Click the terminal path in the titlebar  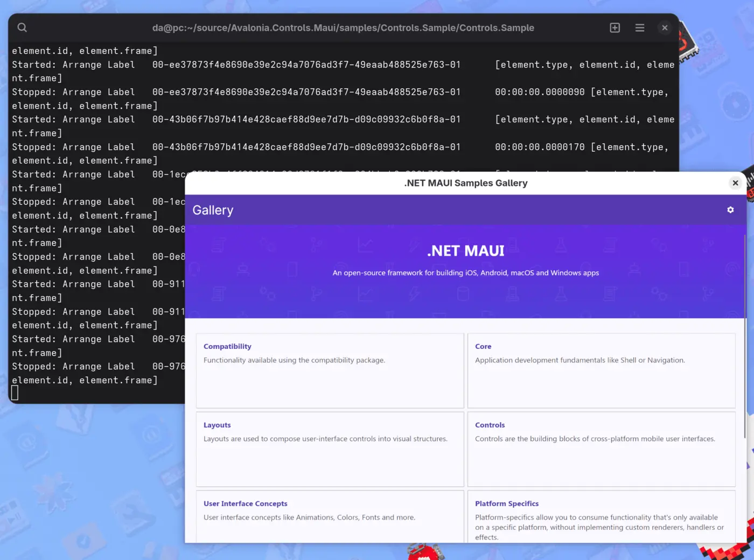343,27
